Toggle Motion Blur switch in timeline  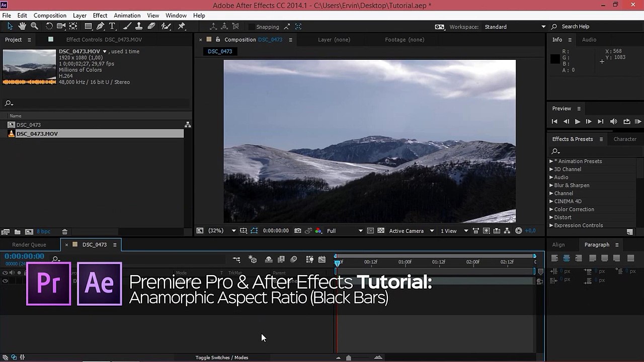[294, 259]
